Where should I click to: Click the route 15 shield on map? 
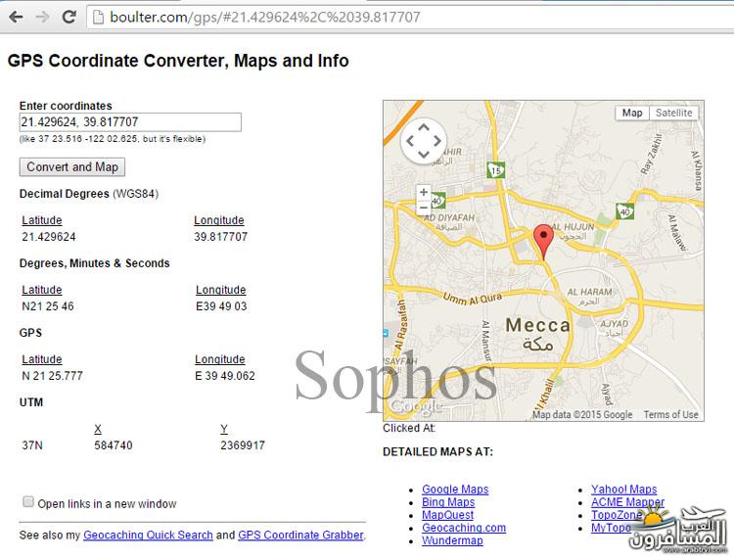[496, 170]
